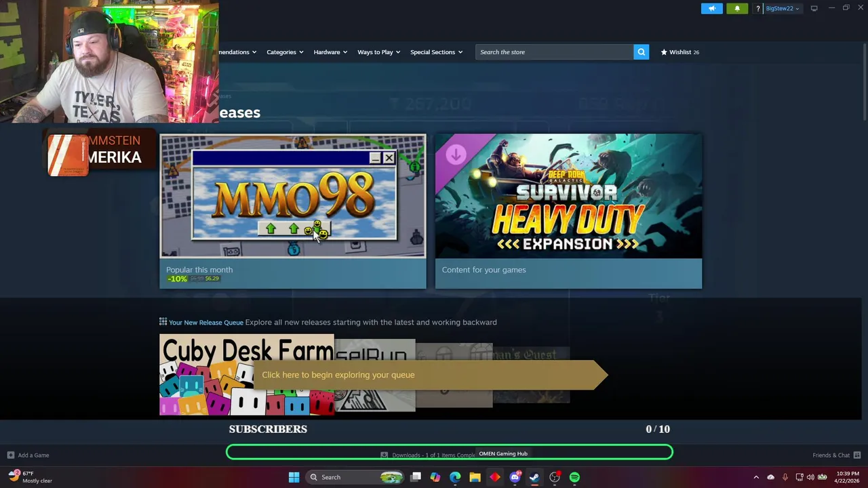
Task: Switch Steam to Big Picture mode
Action: pyautogui.click(x=814, y=8)
